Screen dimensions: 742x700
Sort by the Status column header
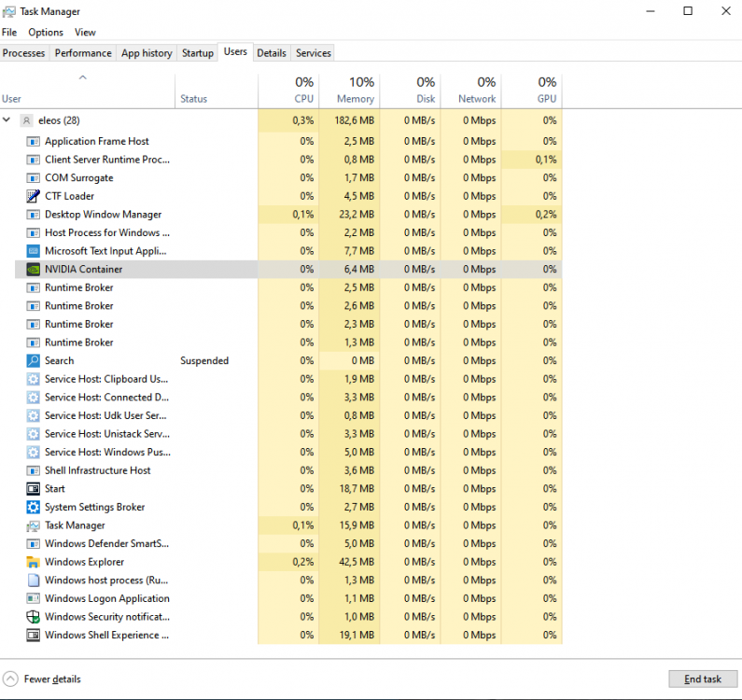(217, 91)
